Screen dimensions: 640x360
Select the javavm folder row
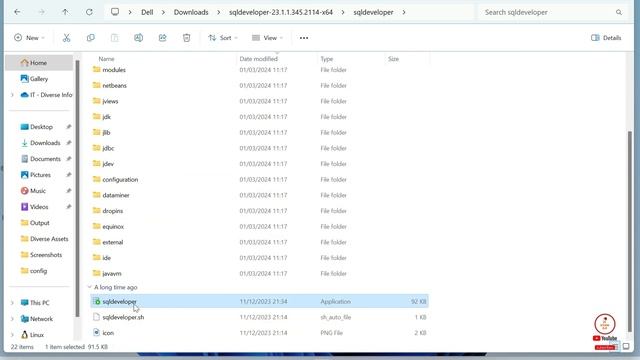(259, 273)
